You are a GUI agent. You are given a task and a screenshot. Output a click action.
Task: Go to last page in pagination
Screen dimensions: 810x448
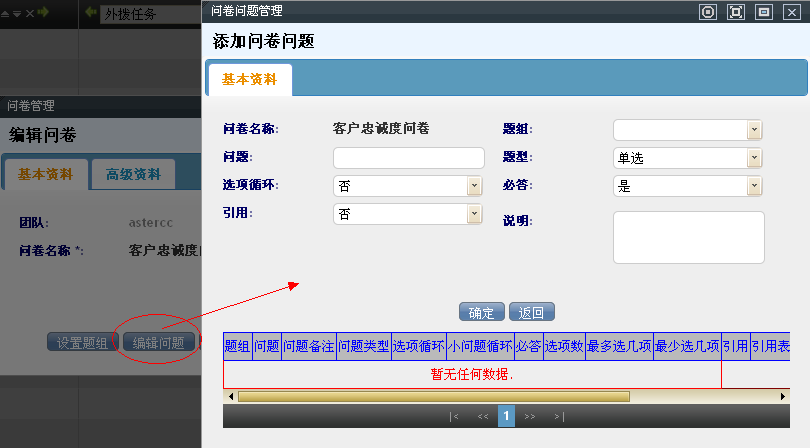point(558,416)
